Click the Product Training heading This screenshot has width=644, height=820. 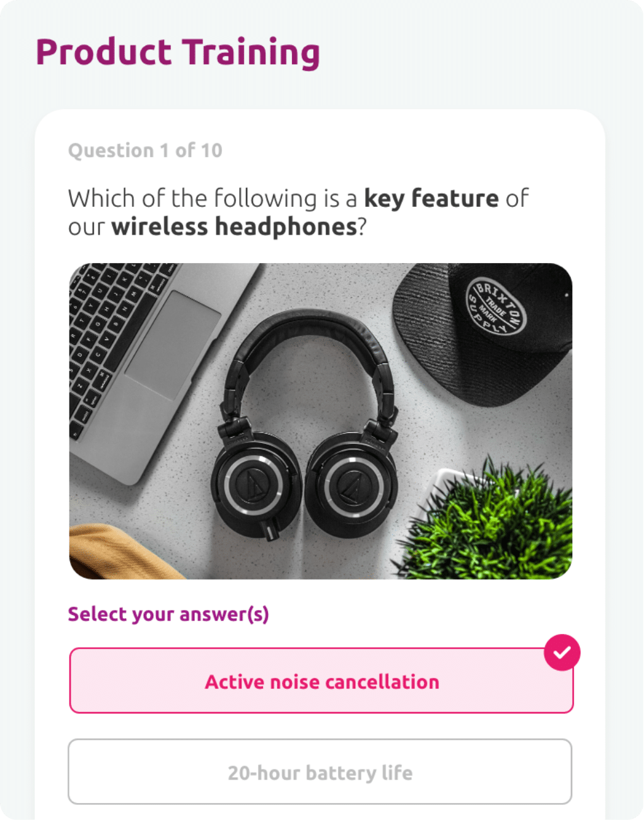click(x=178, y=52)
